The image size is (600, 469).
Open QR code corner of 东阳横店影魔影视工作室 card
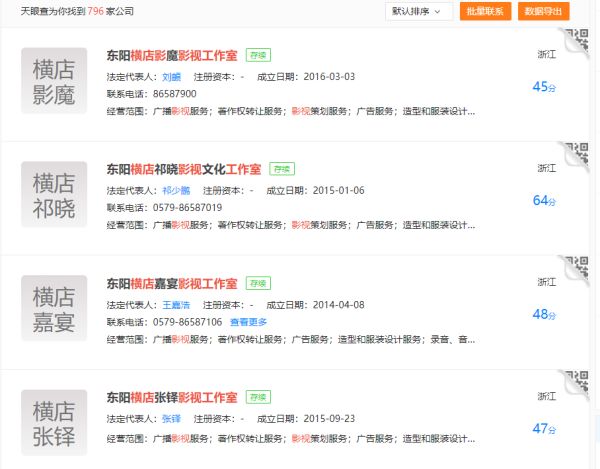coord(576,41)
